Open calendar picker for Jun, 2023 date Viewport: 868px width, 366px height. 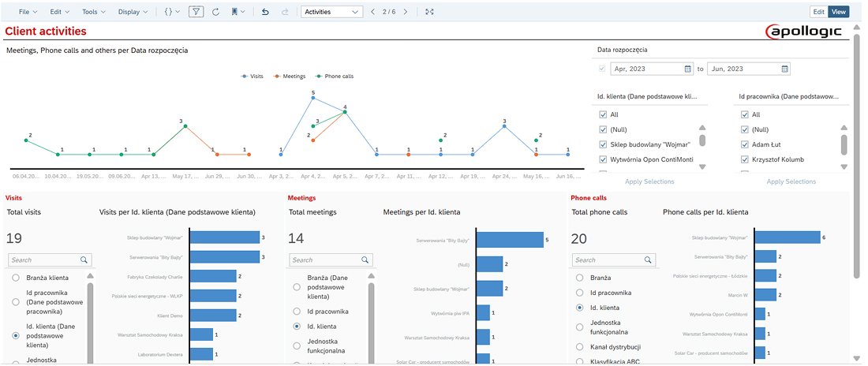784,69
